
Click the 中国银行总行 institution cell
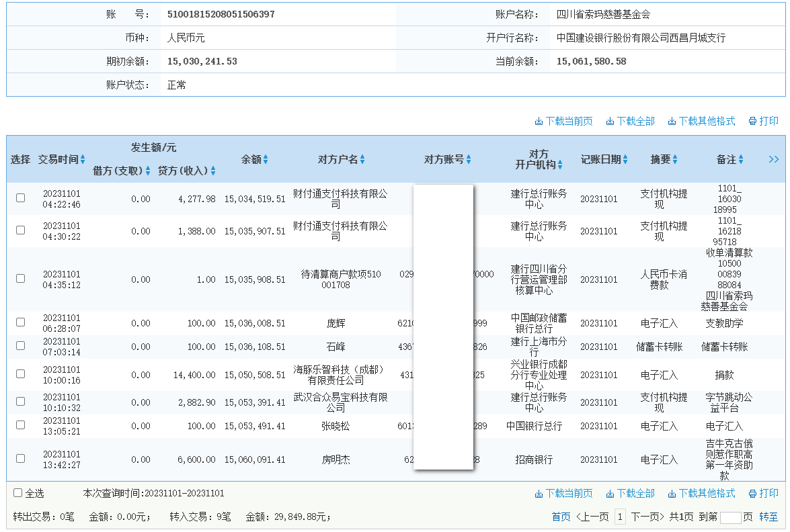(534, 426)
